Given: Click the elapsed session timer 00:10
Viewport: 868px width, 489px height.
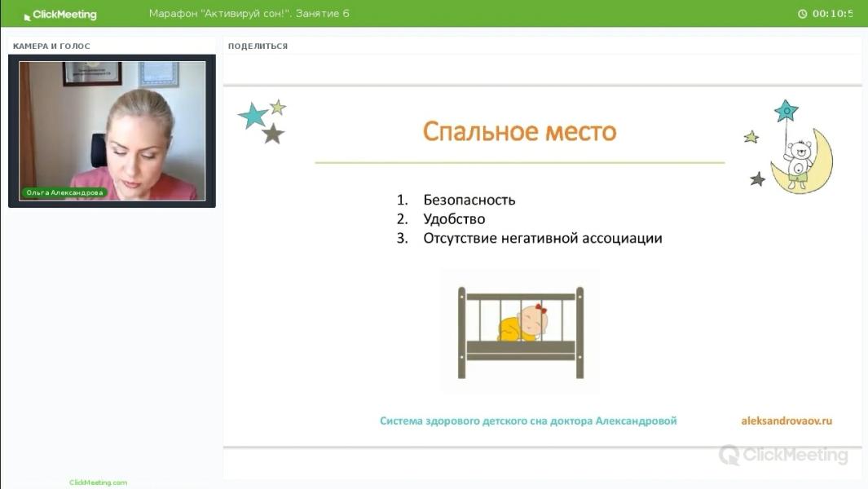Looking at the screenshot, I should click(x=833, y=14).
